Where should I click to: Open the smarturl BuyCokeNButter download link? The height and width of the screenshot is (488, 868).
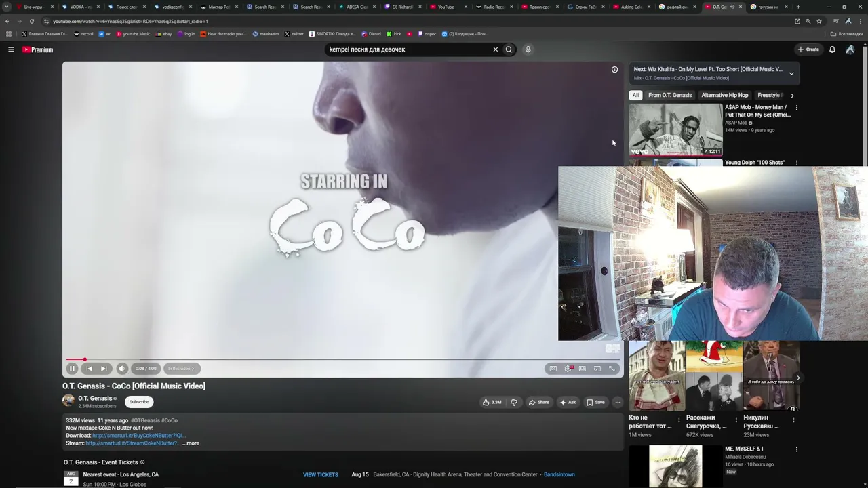[x=138, y=436]
